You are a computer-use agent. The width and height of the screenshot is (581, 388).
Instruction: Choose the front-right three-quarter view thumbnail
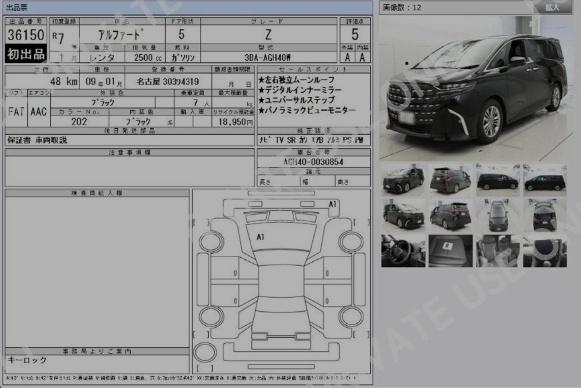pos(403,215)
